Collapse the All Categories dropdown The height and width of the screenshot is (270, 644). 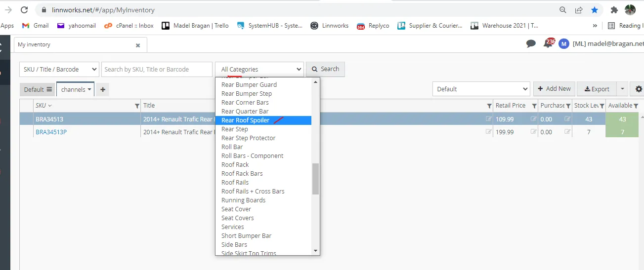(259, 69)
